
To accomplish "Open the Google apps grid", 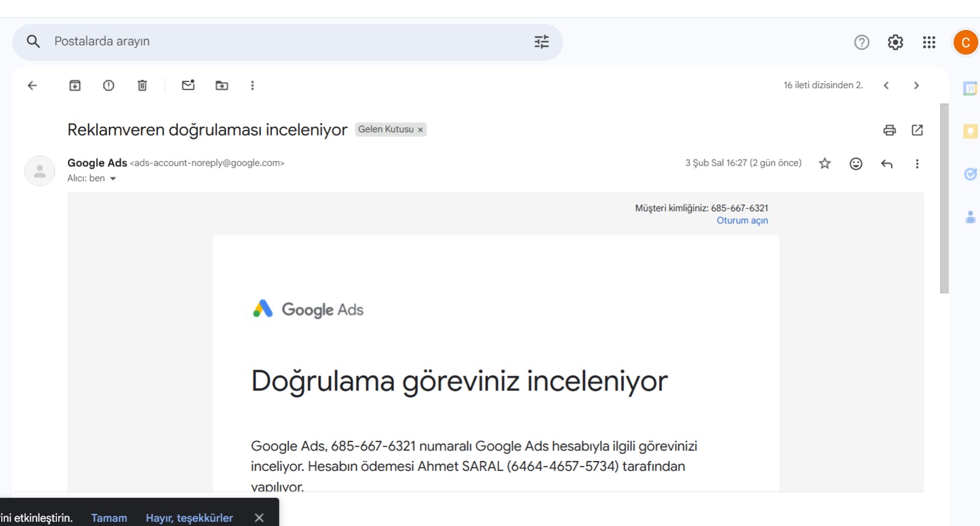I will (x=929, y=42).
